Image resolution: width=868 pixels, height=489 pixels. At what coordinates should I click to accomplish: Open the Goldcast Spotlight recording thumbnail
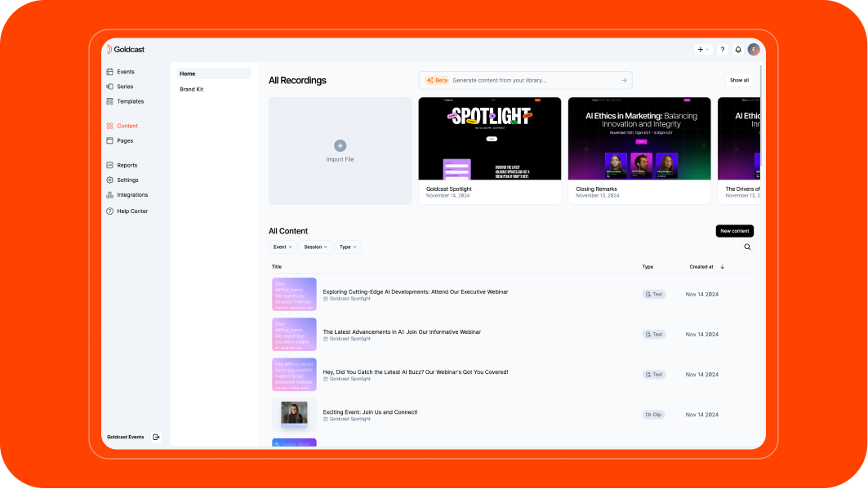pyautogui.click(x=490, y=139)
